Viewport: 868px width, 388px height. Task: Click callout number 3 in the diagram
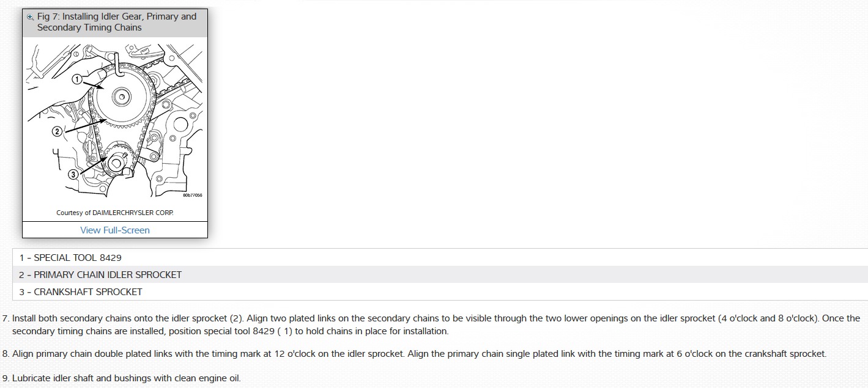click(73, 174)
